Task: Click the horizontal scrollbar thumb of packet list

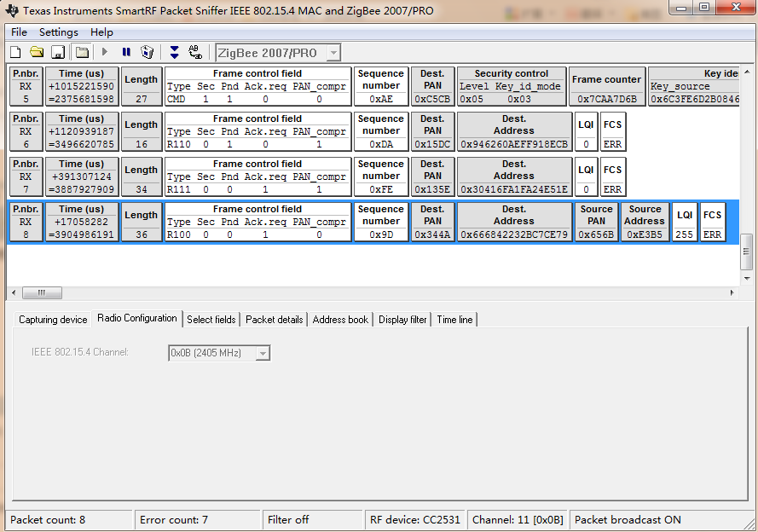Action: (42, 292)
